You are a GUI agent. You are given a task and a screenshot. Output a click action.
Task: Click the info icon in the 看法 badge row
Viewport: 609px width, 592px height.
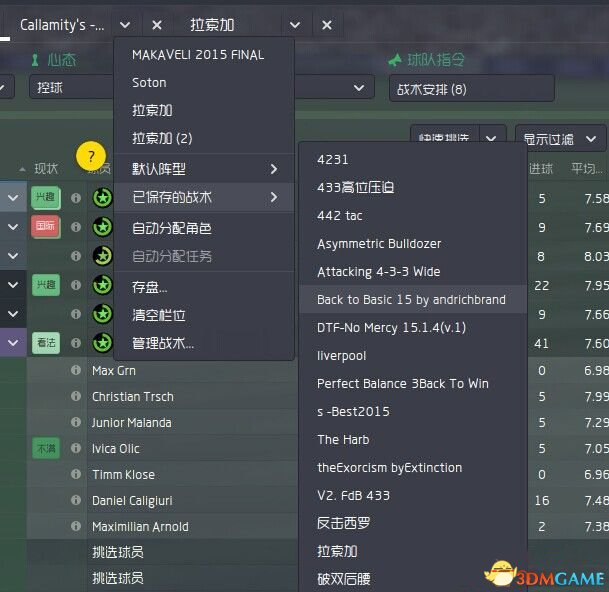(x=76, y=343)
